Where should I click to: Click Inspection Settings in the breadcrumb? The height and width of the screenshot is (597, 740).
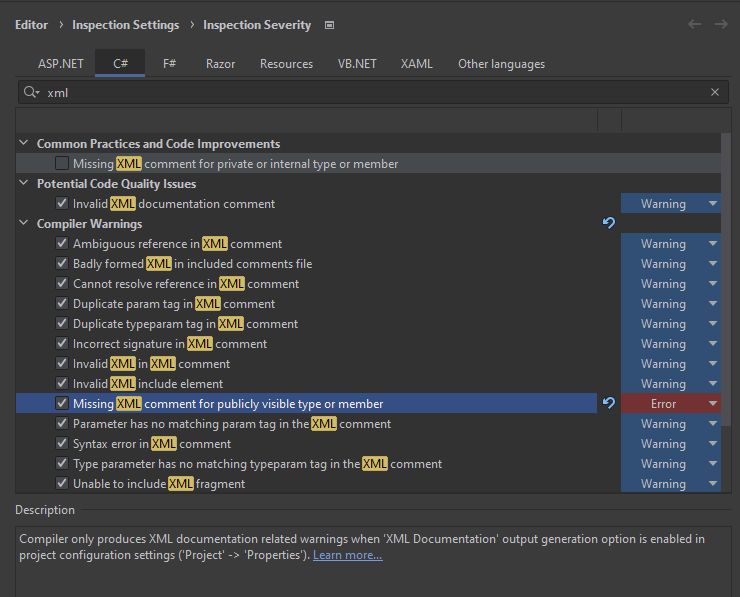126,25
